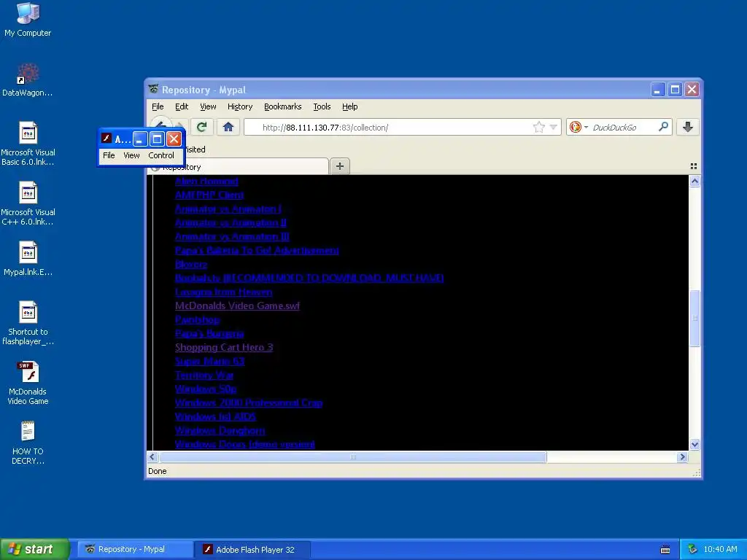
Task: Open the Tools menu
Action: click(x=322, y=106)
